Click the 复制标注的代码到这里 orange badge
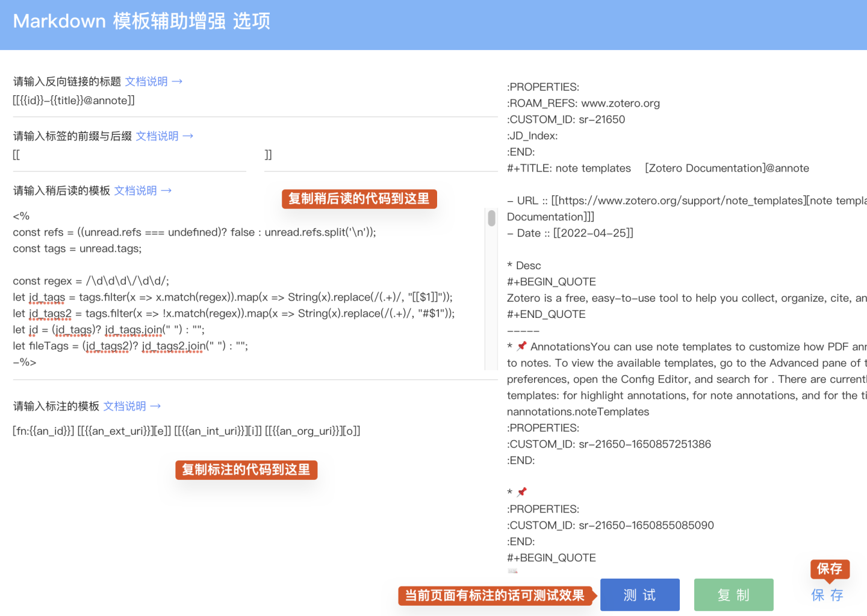Screen dimensions: 867x616 [246, 470]
